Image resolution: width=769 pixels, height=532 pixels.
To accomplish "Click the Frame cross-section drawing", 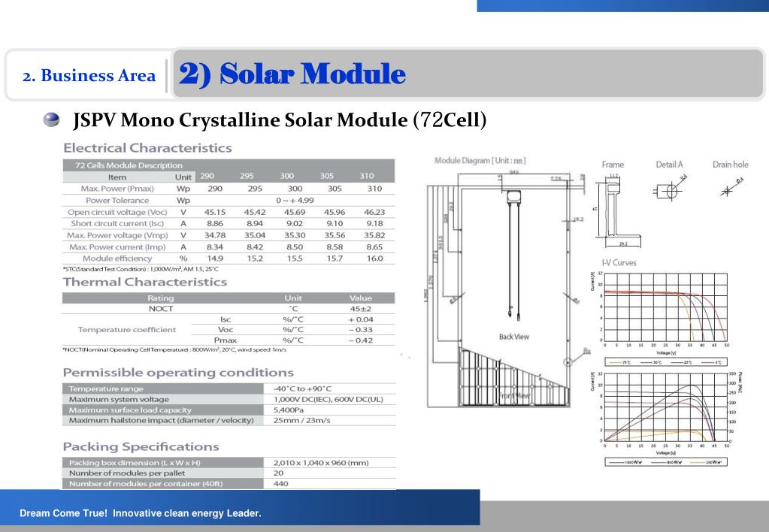I will [616, 210].
